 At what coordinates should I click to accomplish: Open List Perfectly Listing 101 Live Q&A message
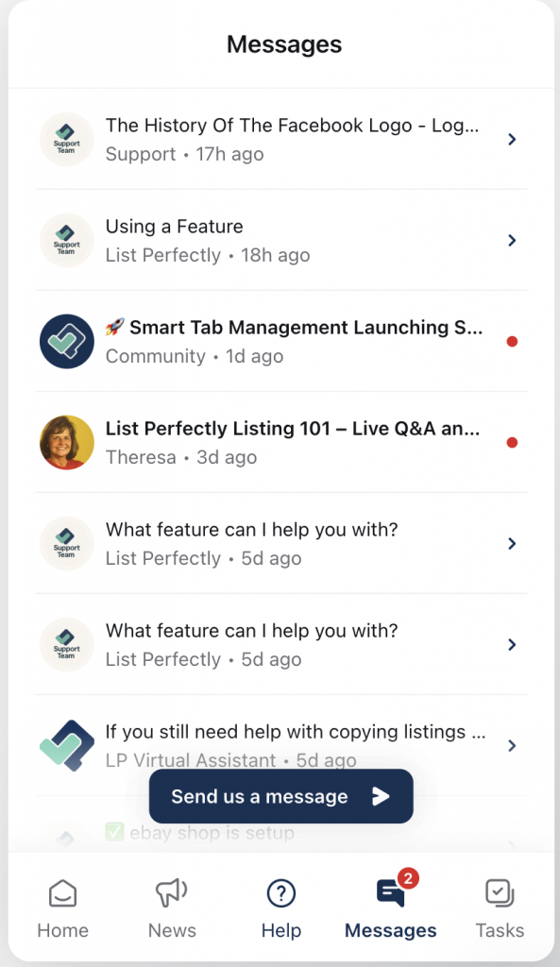point(281,442)
